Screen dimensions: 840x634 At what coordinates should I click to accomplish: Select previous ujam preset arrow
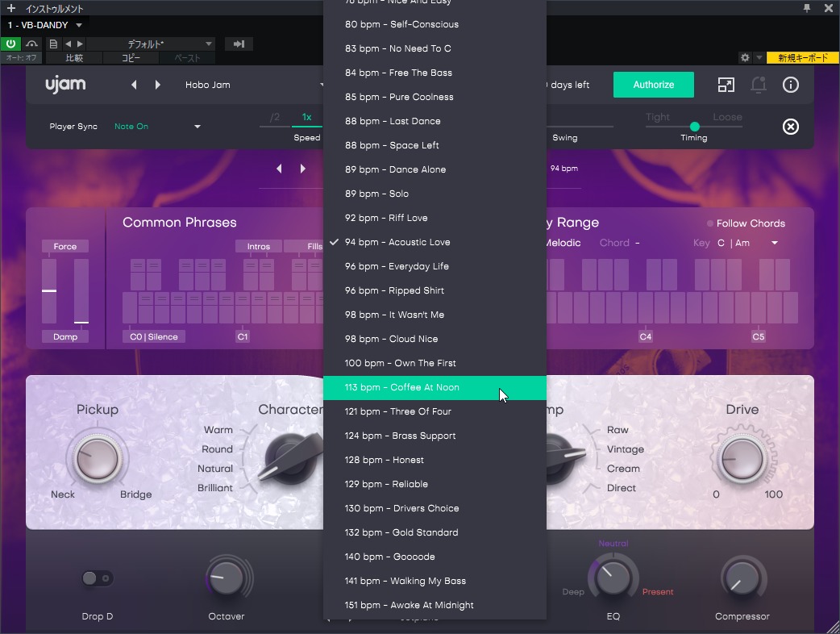[x=134, y=85]
